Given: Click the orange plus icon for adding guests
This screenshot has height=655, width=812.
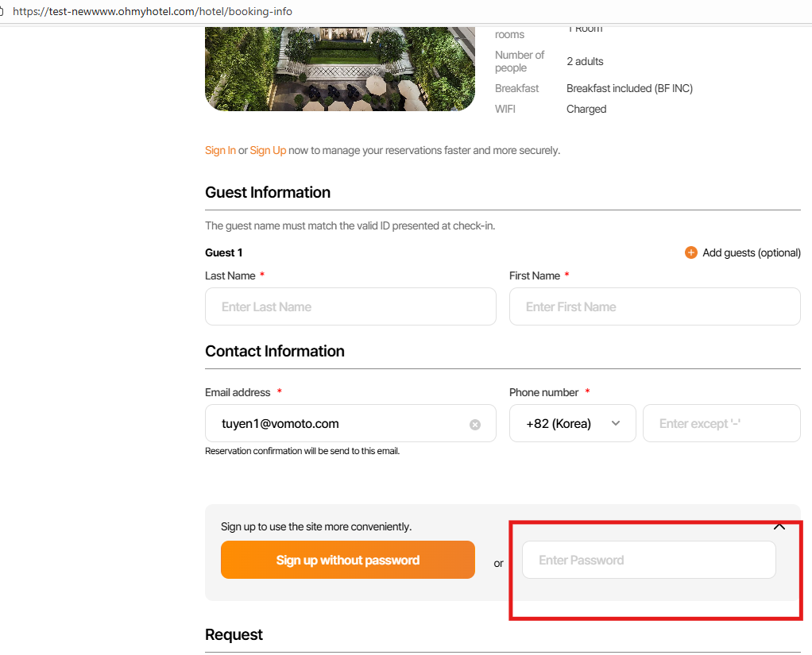Looking at the screenshot, I should (x=690, y=252).
